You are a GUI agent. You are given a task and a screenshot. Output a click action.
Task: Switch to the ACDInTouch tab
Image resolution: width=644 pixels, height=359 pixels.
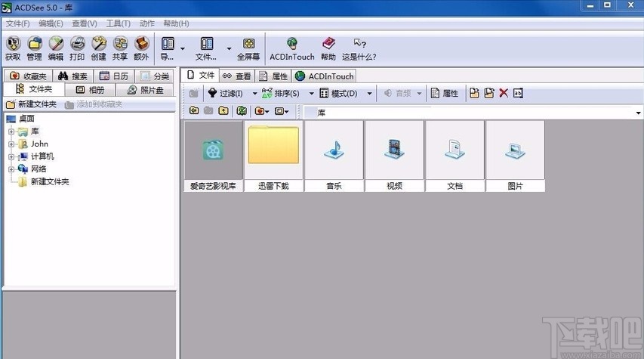(324, 76)
